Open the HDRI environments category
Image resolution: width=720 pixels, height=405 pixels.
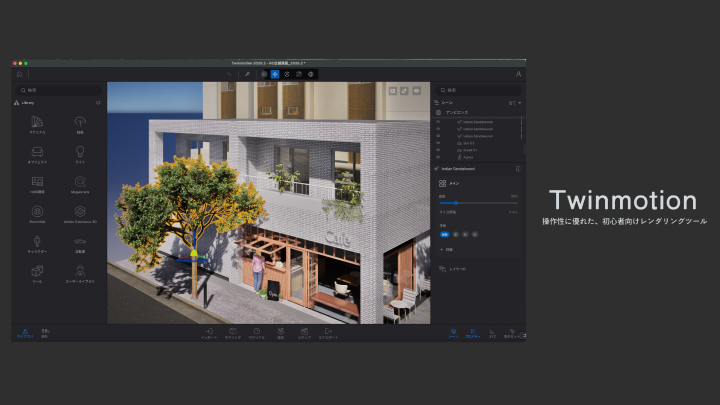coord(37,184)
